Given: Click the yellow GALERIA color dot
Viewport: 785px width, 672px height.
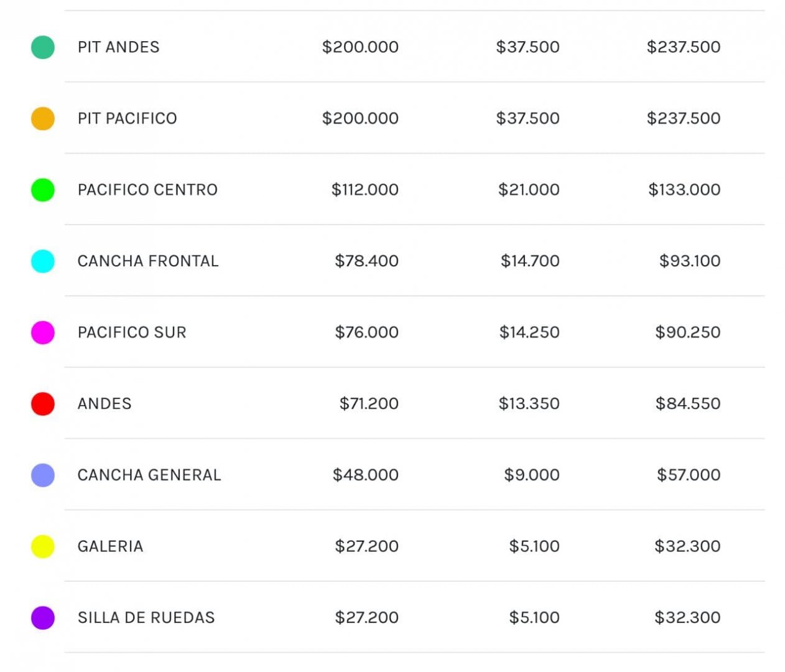Looking at the screenshot, I should pos(43,546).
